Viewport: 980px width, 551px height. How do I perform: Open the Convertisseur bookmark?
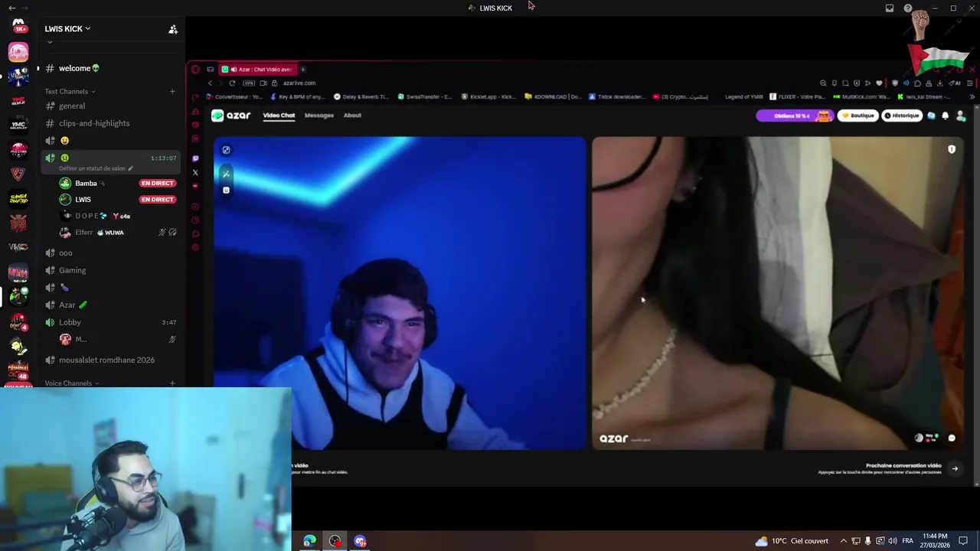[234, 97]
